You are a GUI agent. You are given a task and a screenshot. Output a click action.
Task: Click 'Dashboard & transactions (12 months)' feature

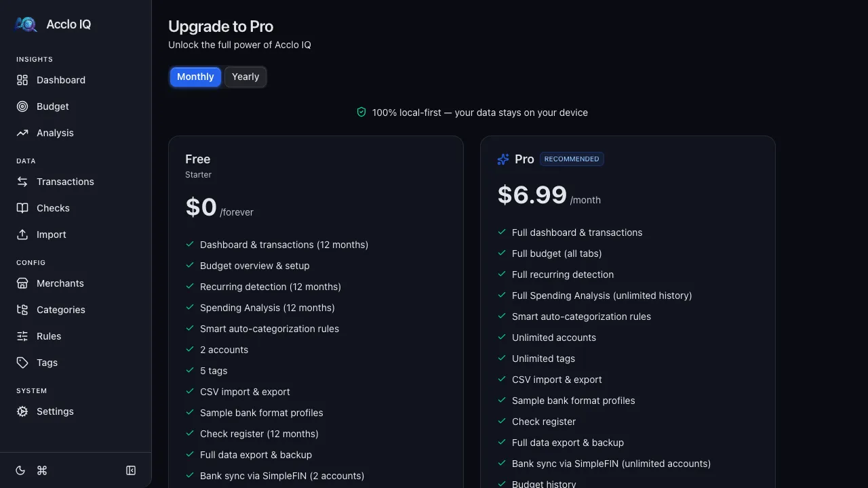pos(284,245)
